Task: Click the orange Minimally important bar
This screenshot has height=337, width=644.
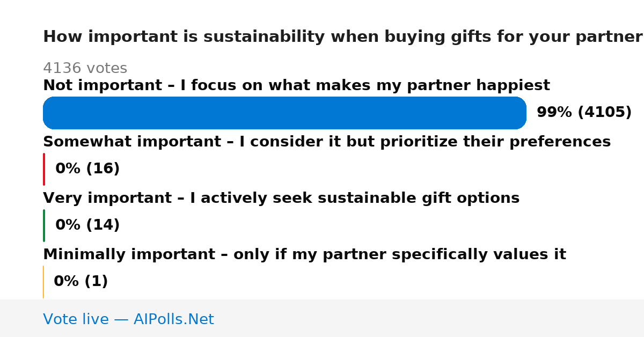Action: point(43,282)
